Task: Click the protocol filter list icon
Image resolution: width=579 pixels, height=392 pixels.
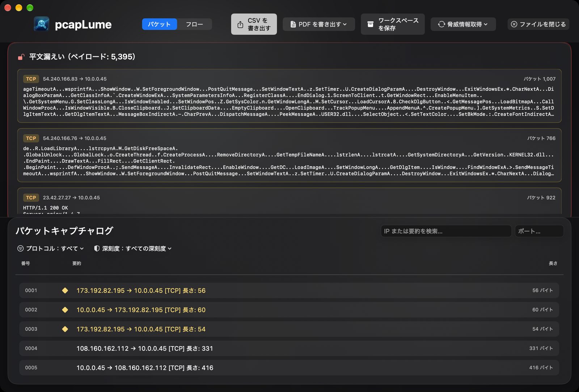Action: (x=21, y=248)
